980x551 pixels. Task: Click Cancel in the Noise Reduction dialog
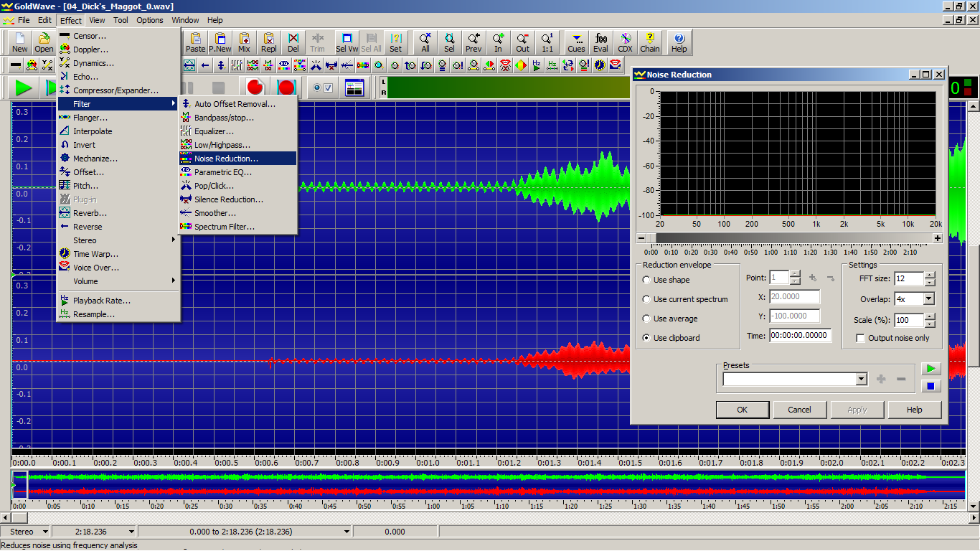(799, 410)
